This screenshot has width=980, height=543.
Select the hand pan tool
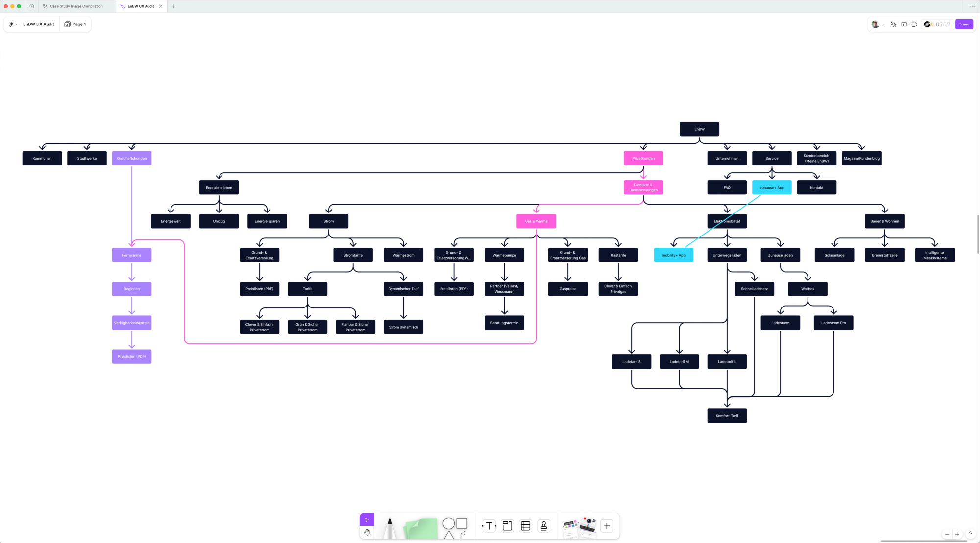(x=367, y=532)
